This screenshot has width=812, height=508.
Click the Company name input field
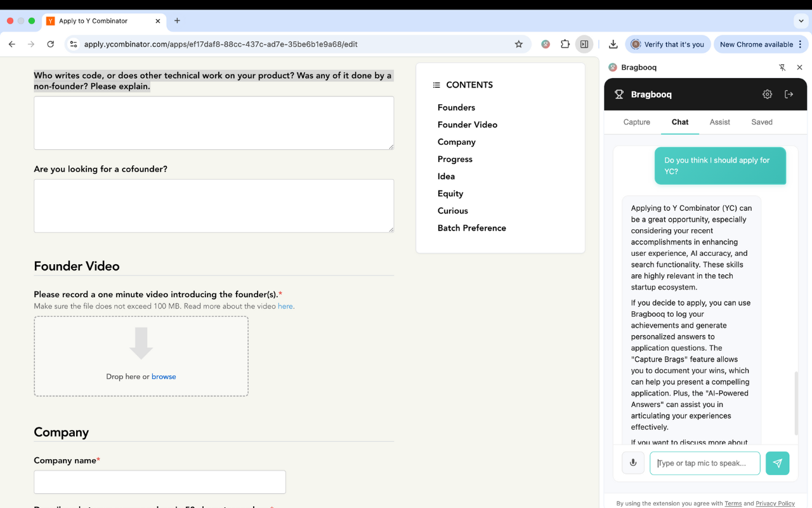(160, 482)
